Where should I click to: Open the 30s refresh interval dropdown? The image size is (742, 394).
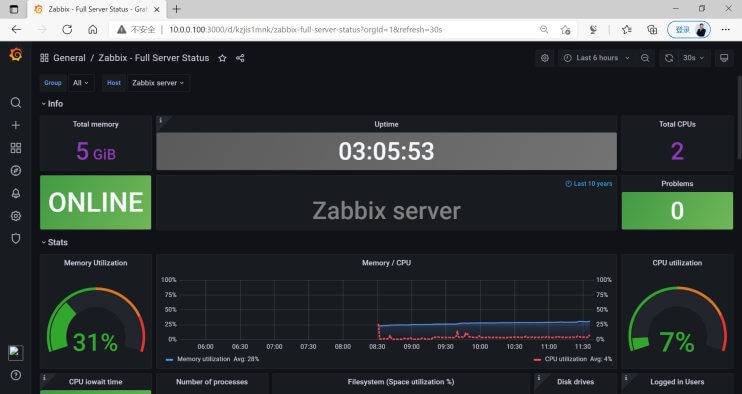pos(694,58)
